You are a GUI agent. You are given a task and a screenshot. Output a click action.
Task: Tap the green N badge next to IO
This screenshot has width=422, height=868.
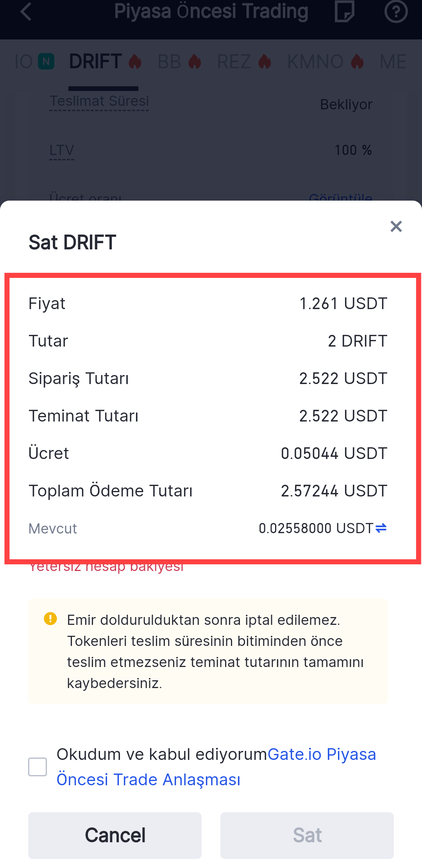[46, 62]
